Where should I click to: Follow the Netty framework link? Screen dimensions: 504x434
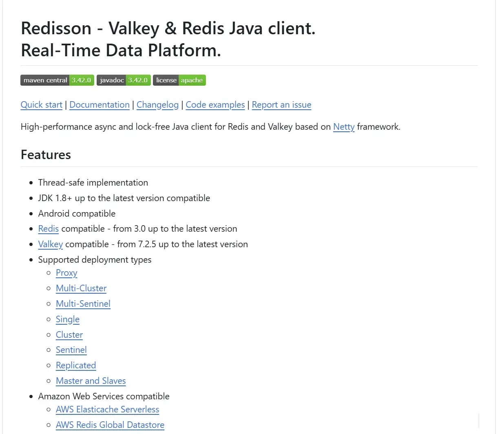[x=344, y=127]
